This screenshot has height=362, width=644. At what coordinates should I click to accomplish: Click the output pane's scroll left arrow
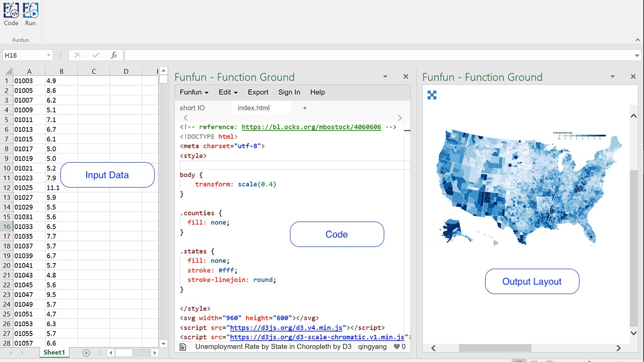coord(433,348)
